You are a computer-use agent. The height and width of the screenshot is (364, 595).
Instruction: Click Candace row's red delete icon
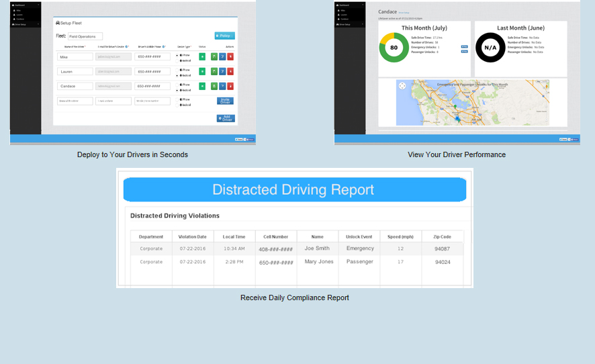[230, 86]
